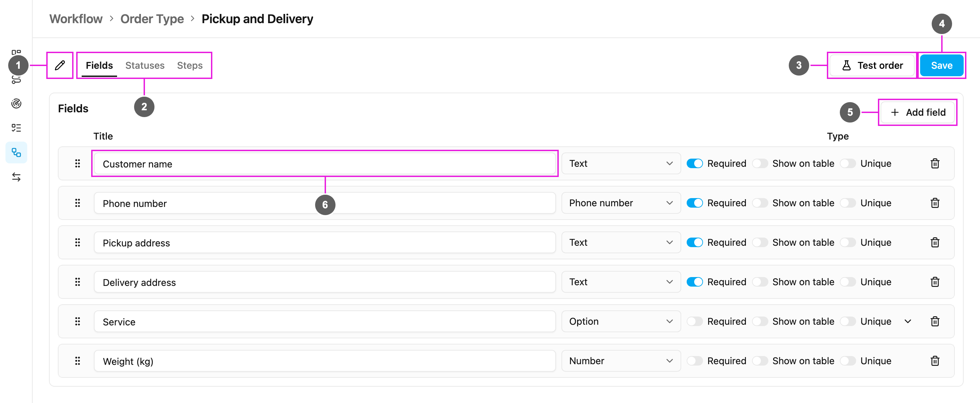The height and width of the screenshot is (403, 980).
Task: Turn off Required for Delivery address
Action: [694, 282]
